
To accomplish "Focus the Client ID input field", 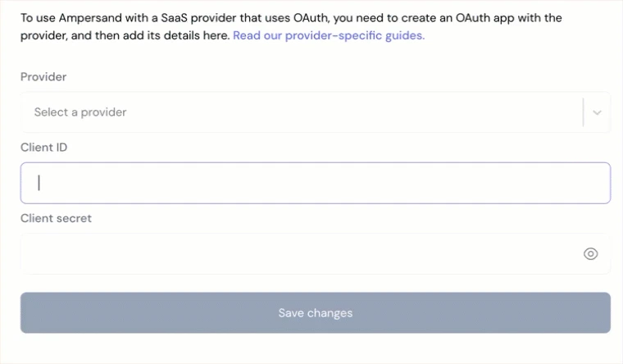I will click(x=316, y=183).
